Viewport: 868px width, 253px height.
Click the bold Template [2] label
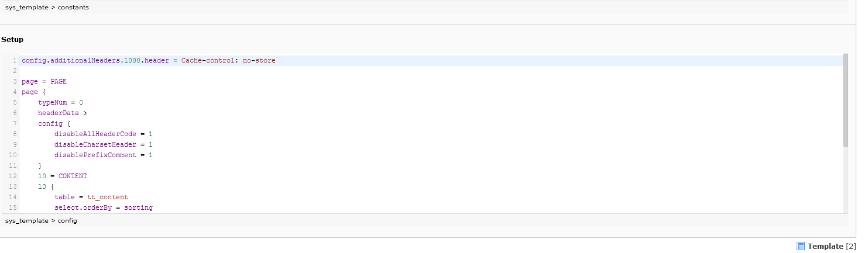pos(832,247)
